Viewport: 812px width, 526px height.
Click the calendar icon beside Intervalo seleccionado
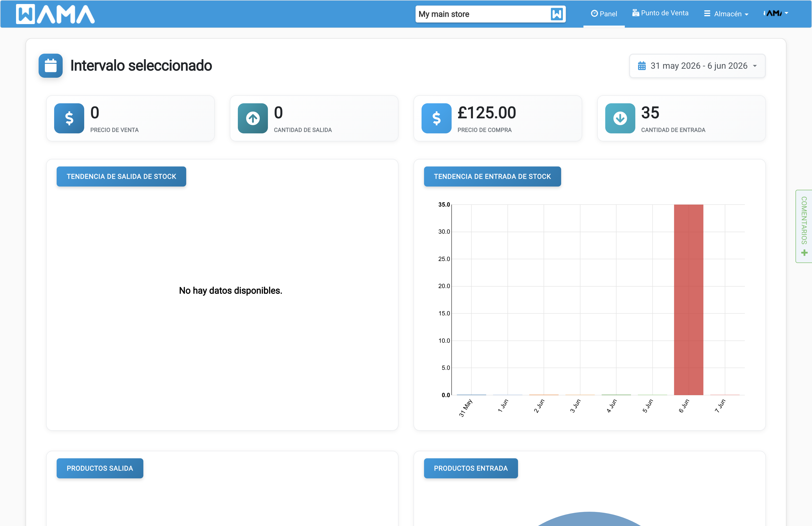tap(50, 65)
